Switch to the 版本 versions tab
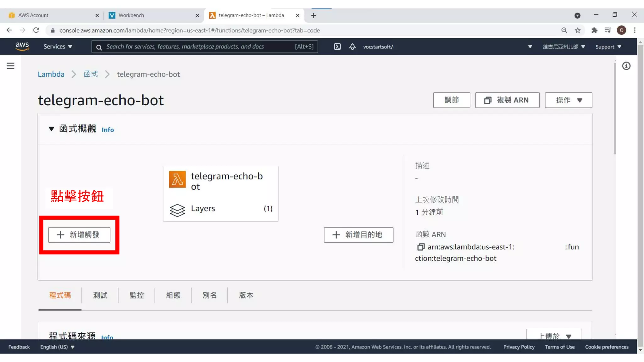Viewport: 644px width, 362px height. 246,295
